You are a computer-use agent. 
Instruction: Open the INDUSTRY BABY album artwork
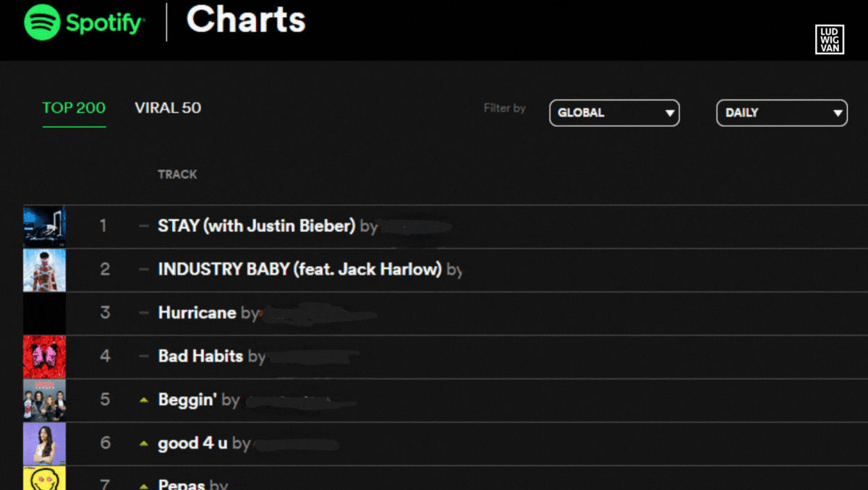click(44, 270)
